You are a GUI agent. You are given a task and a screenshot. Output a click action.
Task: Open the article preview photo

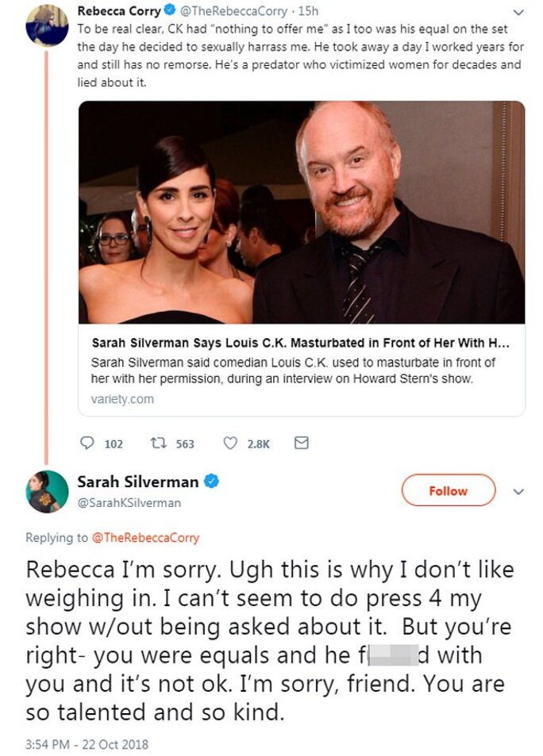click(x=301, y=212)
